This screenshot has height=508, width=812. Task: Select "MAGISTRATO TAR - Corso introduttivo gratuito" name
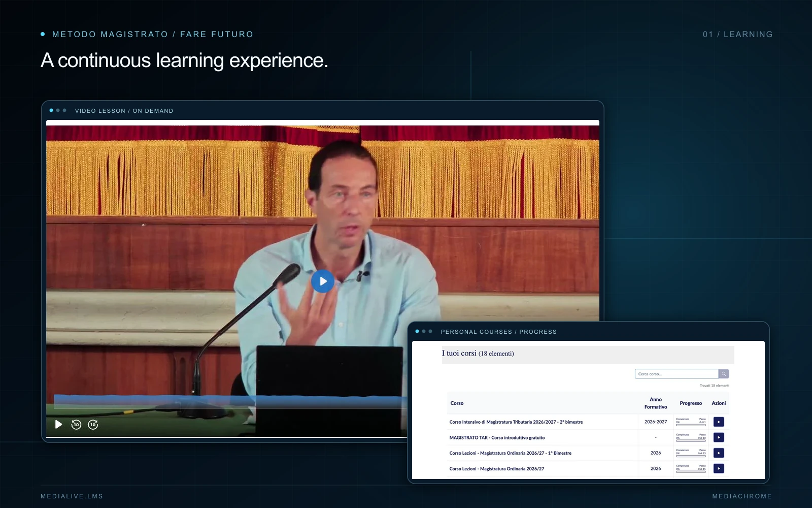497,437
